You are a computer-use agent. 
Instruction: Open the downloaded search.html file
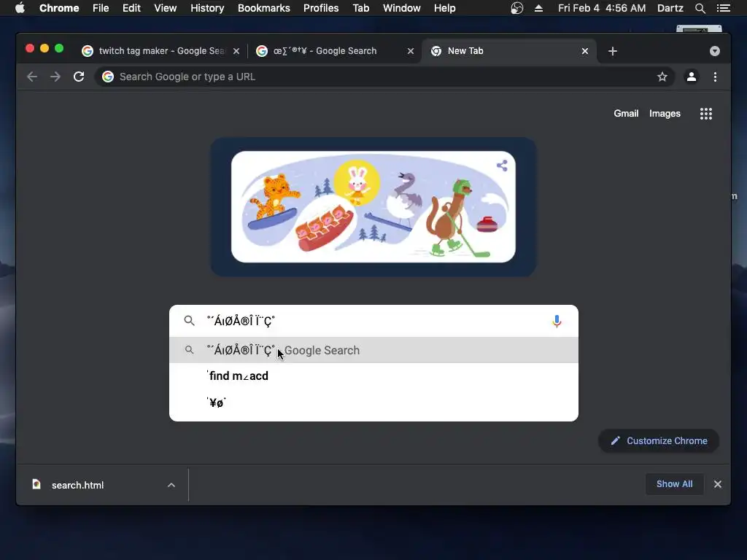(77, 485)
